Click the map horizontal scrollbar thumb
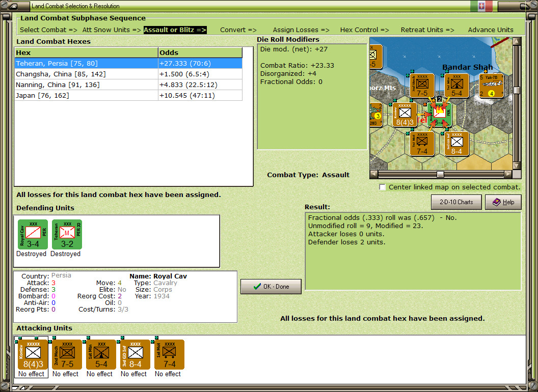 pos(440,174)
